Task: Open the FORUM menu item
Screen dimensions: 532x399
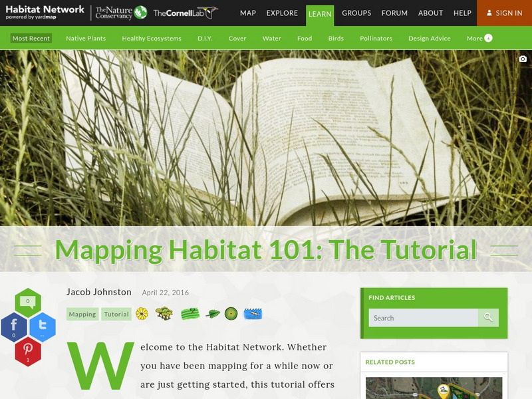Action: [394, 13]
